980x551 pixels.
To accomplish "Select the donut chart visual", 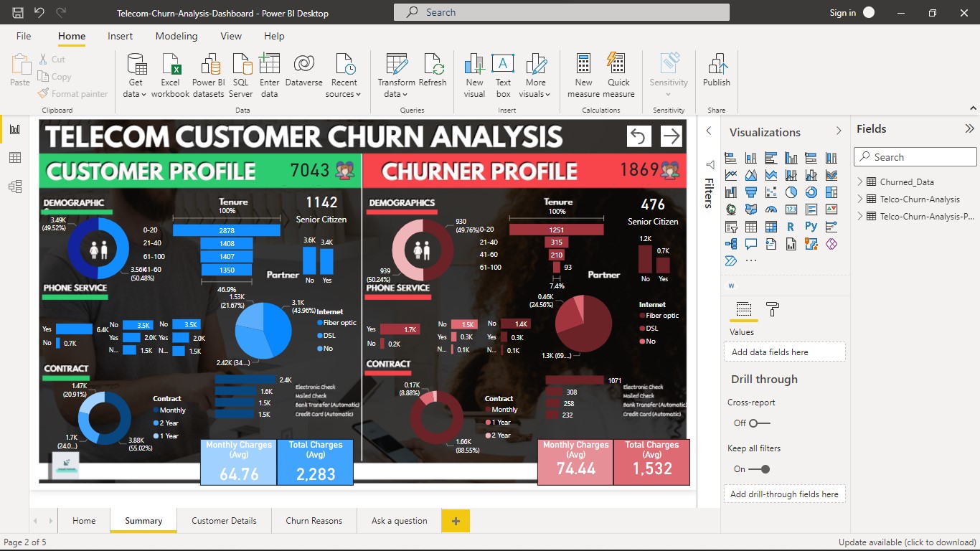I will tap(811, 192).
